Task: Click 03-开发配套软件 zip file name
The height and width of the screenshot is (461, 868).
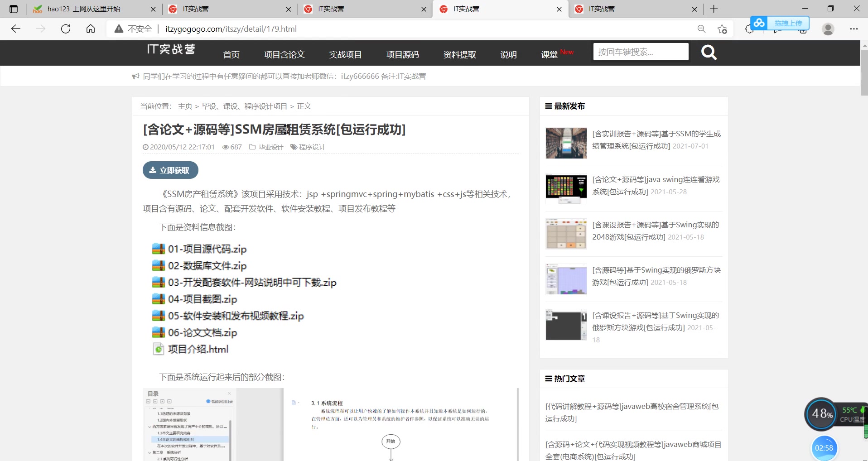Action: (x=252, y=282)
